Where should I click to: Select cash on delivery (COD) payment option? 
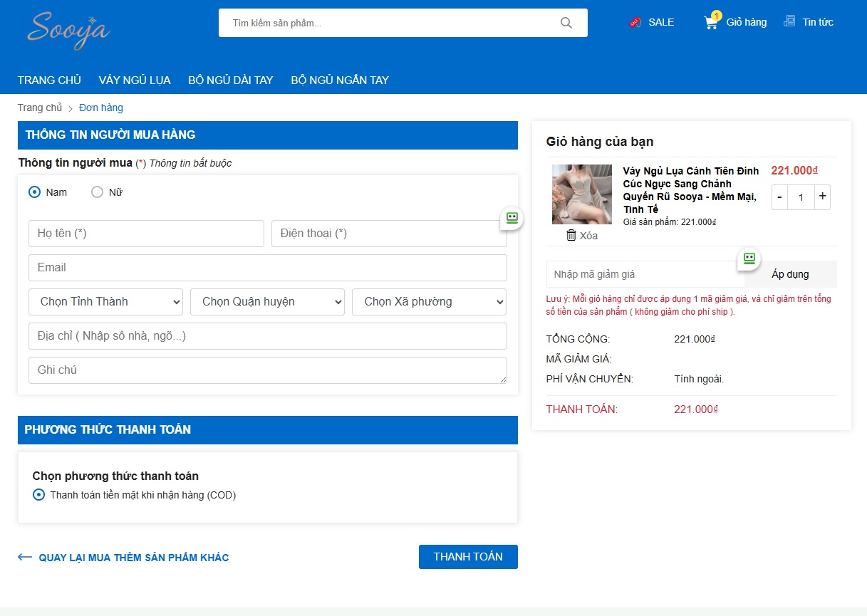click(x=39, y=495)
